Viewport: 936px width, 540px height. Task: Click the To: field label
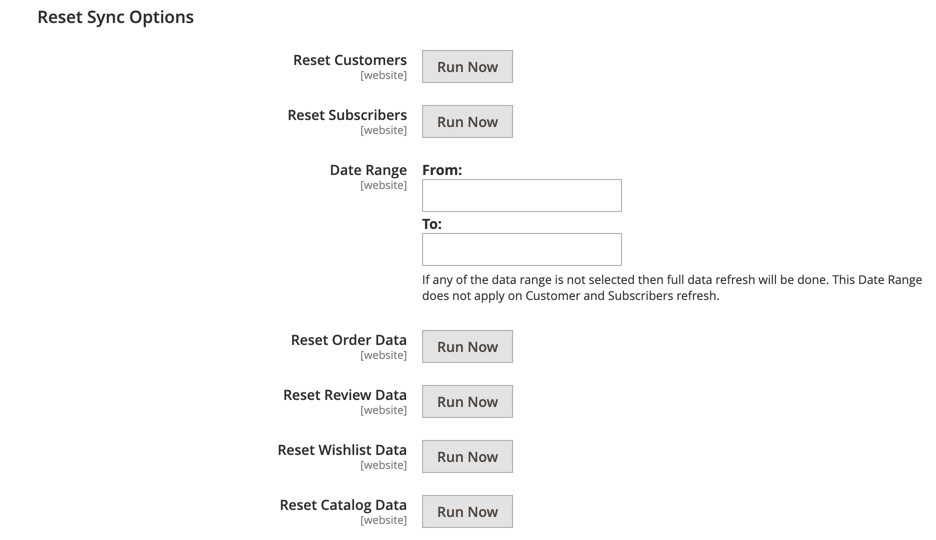coord(432,224)
